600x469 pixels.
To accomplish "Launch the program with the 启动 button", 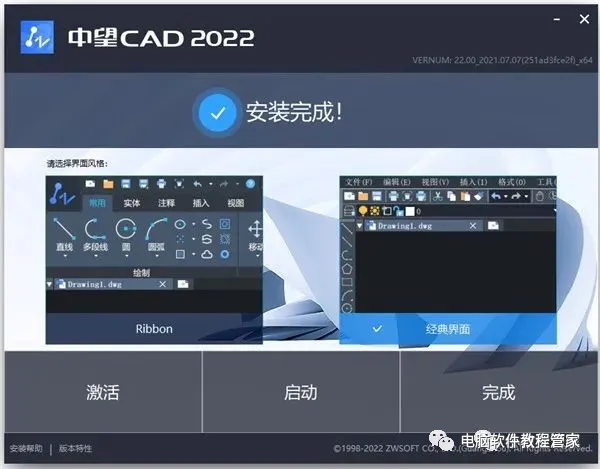I will tap(301, 392).
